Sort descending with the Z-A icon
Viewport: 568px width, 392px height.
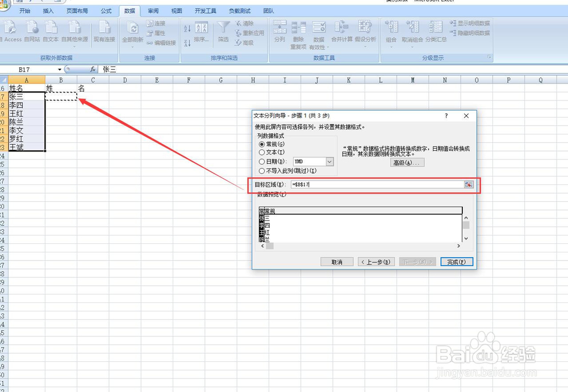[187, 43]
